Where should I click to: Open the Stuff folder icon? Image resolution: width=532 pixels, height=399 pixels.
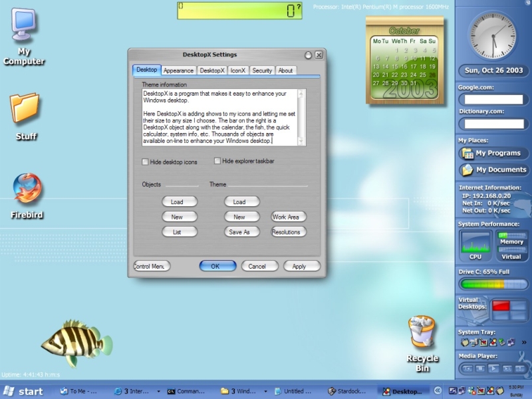(25, 108)
